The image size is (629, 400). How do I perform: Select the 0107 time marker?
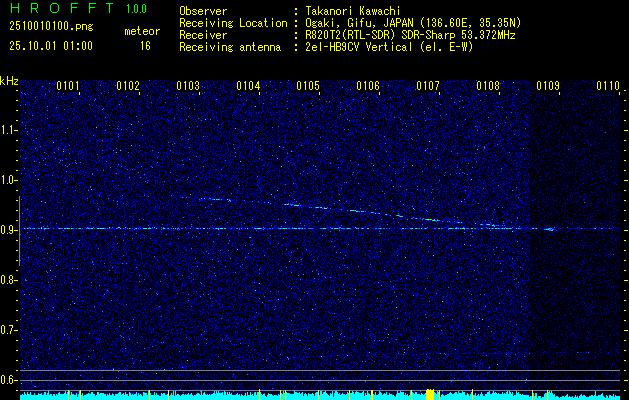[428, 87]
